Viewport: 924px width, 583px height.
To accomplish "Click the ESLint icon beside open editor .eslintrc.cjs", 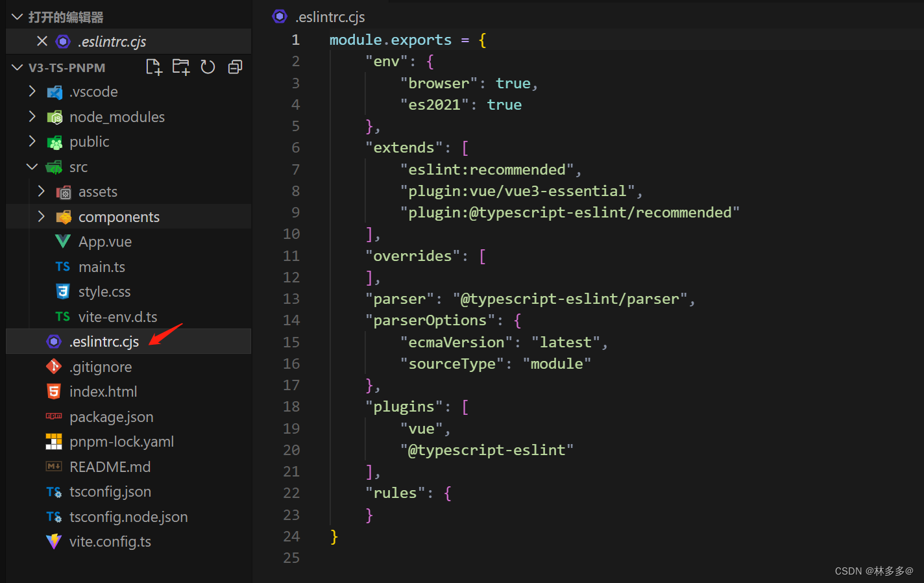I will tap(63, 42).
